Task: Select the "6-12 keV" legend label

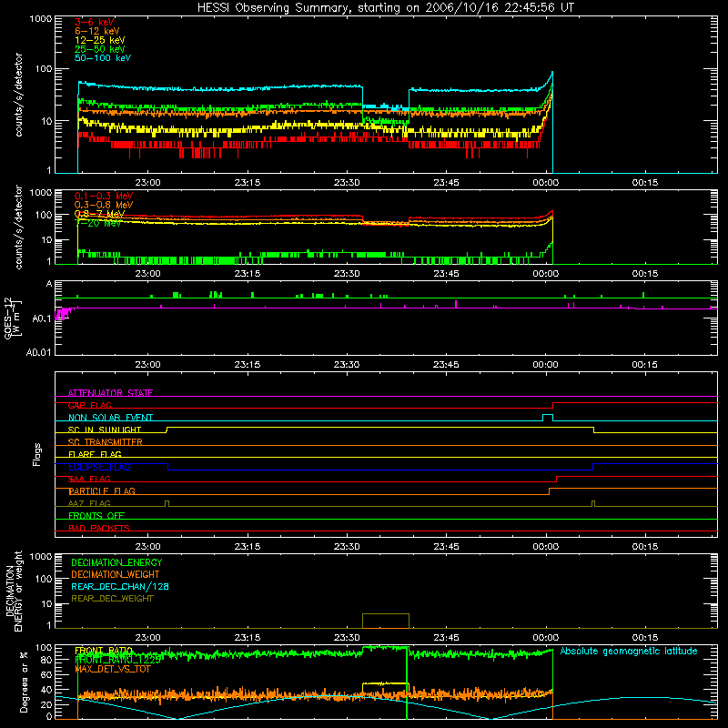Action: [x=96, y=31]
